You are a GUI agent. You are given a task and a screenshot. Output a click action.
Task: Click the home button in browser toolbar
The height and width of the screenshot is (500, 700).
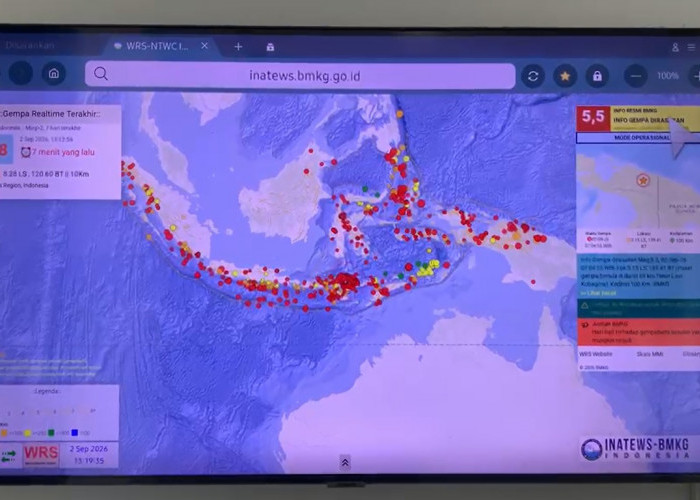(x=54, y=74)
